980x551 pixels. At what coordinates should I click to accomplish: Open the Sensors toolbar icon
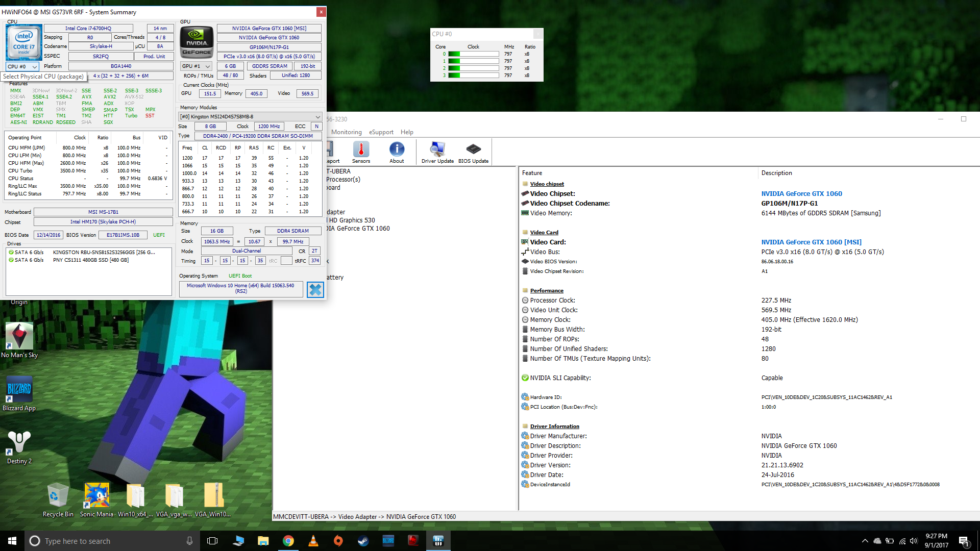pos(361,152)
